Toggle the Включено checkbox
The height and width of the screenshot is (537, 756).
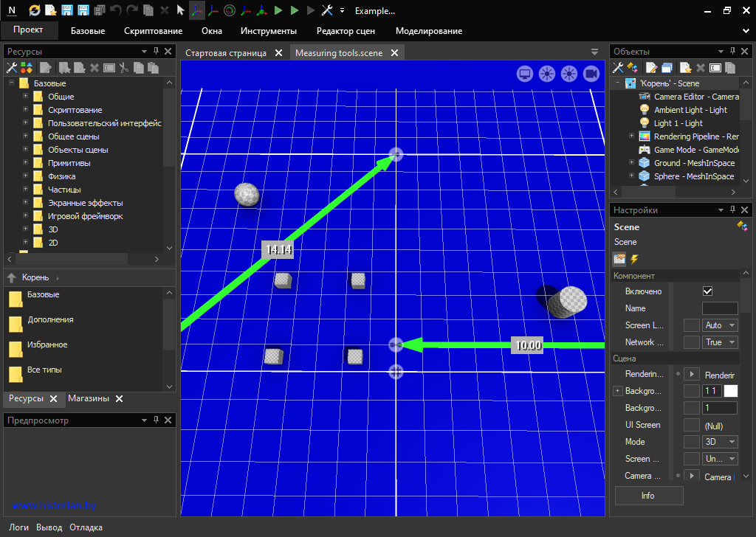click(x=708, y=291)
